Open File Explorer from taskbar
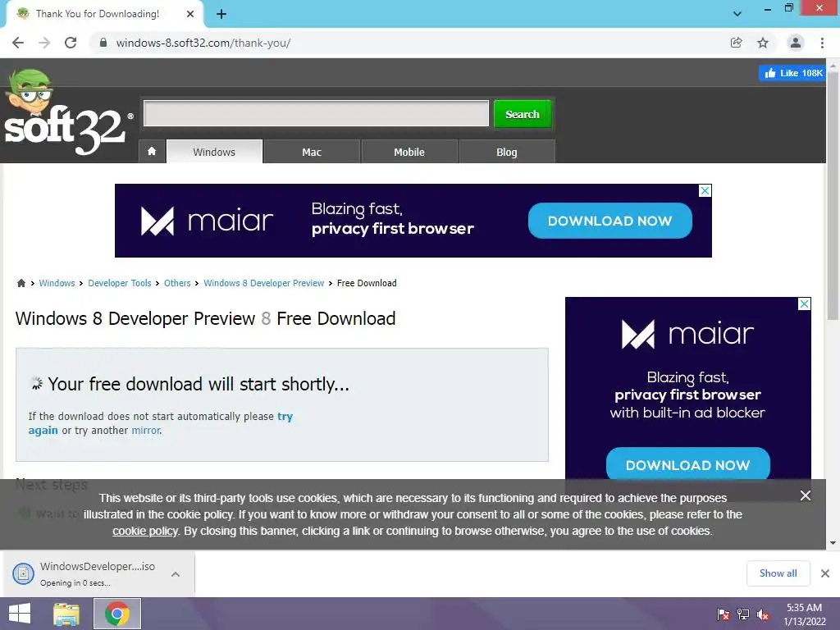Image resolution: width=840 pixels, height=630 pixels. (x=66, y=614)
